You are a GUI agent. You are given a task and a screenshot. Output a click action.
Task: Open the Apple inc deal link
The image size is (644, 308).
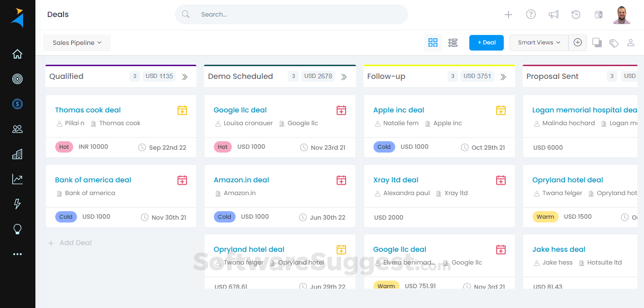(398, 110)
